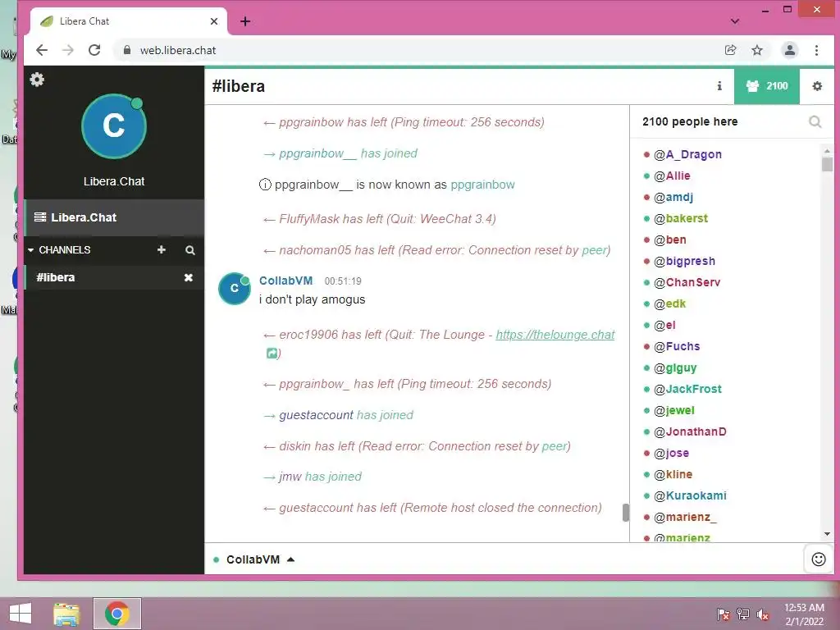Bookmark this page with the star icon
This screenshot has width=840, height=630.
pos(757,50)
